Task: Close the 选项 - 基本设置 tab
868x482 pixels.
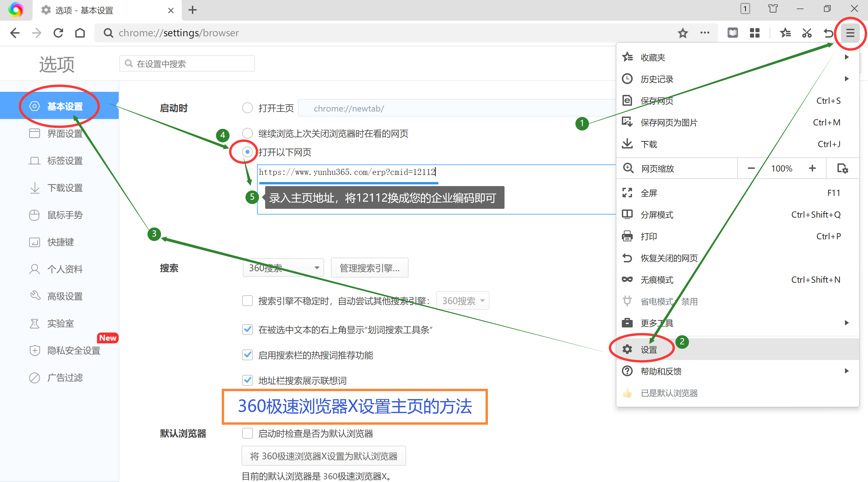Action: click(x=171, y=11)
